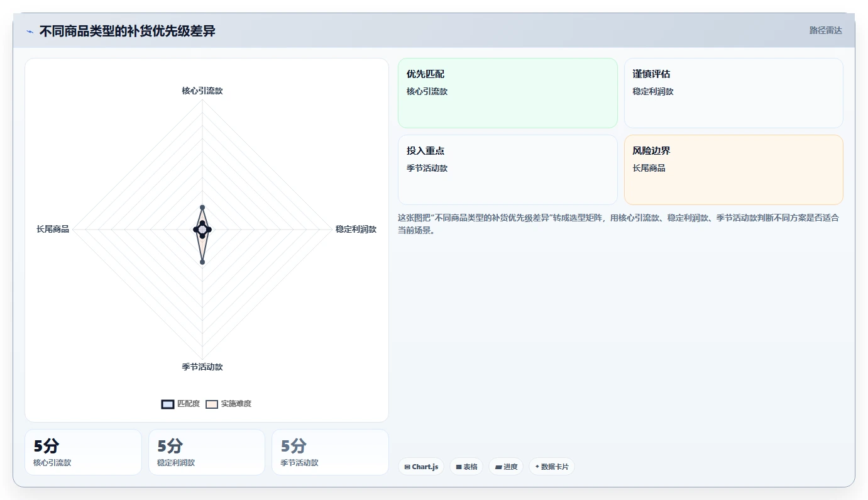Click the 数据卡片 tag star icon
This screenshot has height=500, width=868.
(537, 467)
